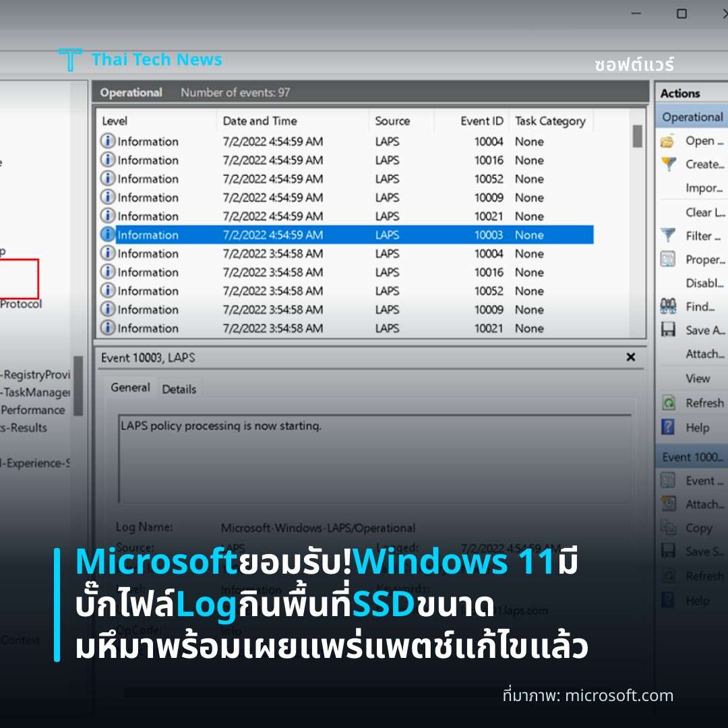Select the TaskManager tree node
The height and width of the screenshot is (728, 728).
tap(35, 392)
